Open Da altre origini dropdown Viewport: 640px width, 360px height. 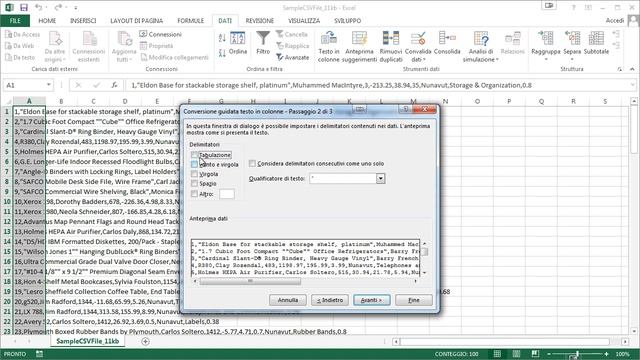tap(55, 47)
